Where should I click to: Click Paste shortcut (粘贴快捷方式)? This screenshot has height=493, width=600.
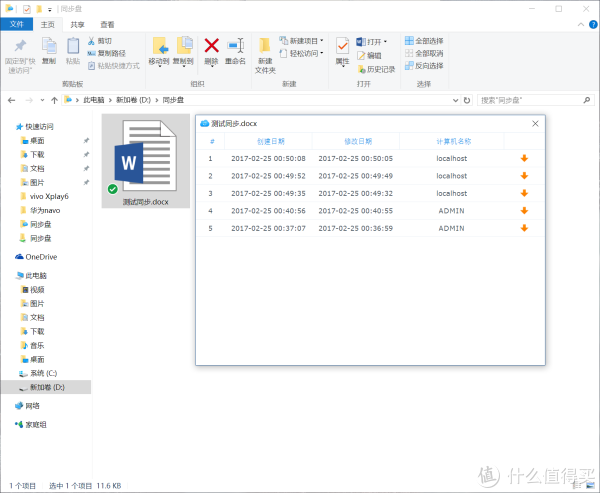coord(114,66)
